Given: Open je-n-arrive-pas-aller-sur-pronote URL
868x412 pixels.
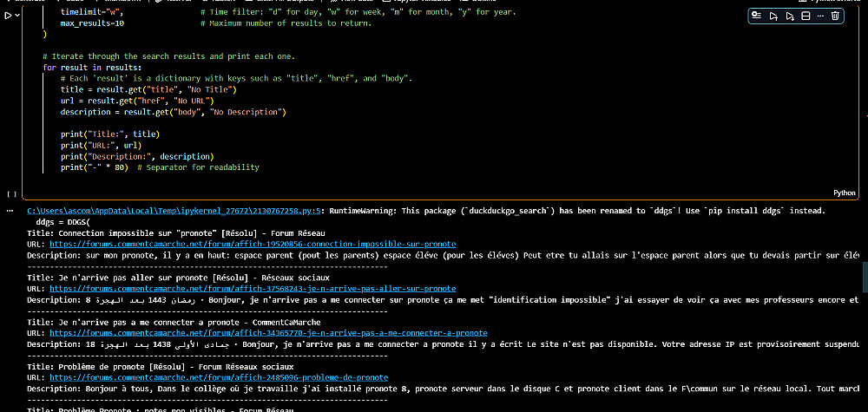Looking at the screenshot, I should 253,288.
